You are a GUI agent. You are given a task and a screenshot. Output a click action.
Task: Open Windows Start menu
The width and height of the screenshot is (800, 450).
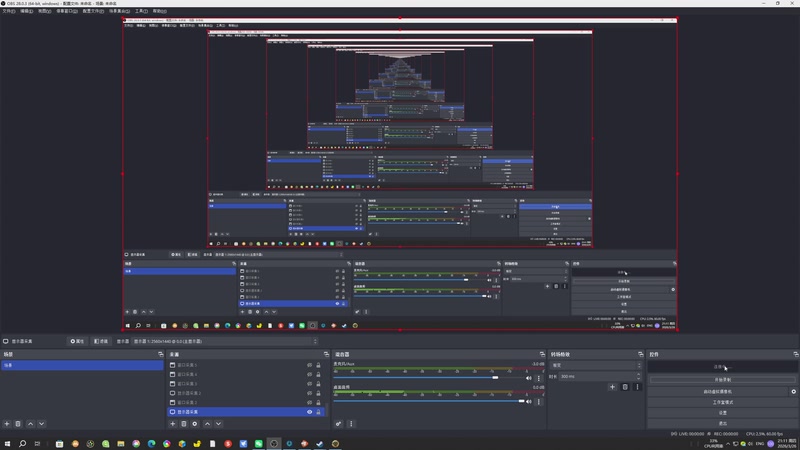click(7, 444)
